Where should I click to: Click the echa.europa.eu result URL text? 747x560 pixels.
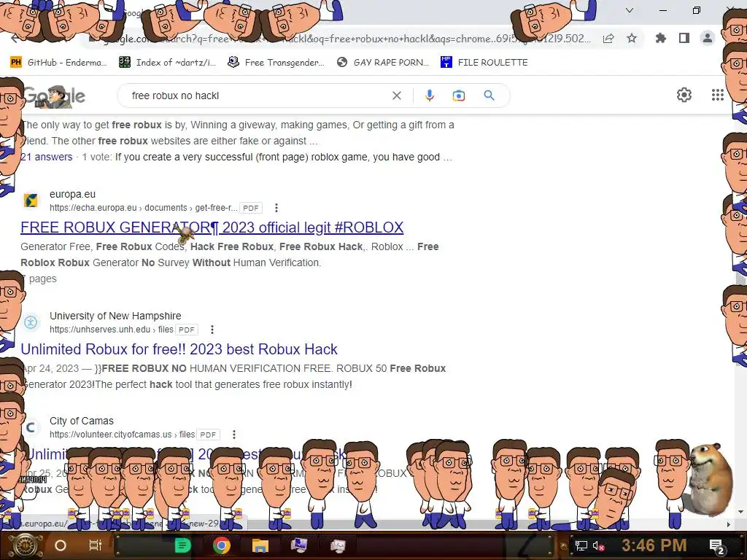[144, 208]
